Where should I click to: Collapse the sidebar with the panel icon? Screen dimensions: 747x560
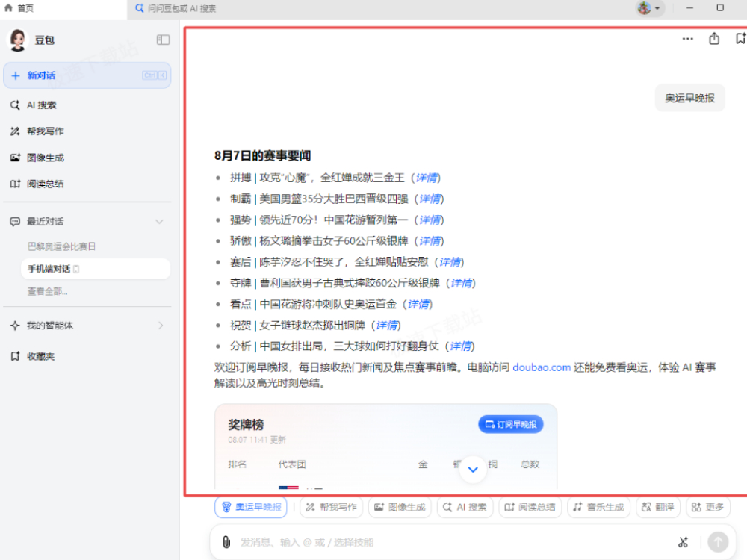tap(163, 40)
